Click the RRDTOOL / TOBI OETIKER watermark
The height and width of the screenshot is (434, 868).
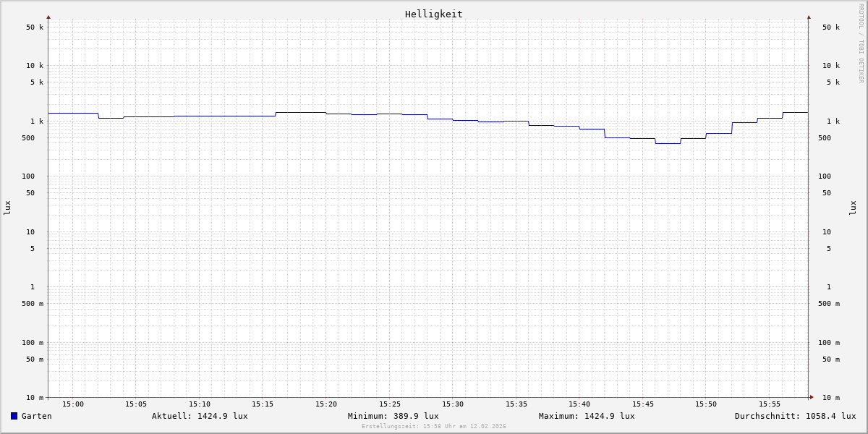(861, 43)
